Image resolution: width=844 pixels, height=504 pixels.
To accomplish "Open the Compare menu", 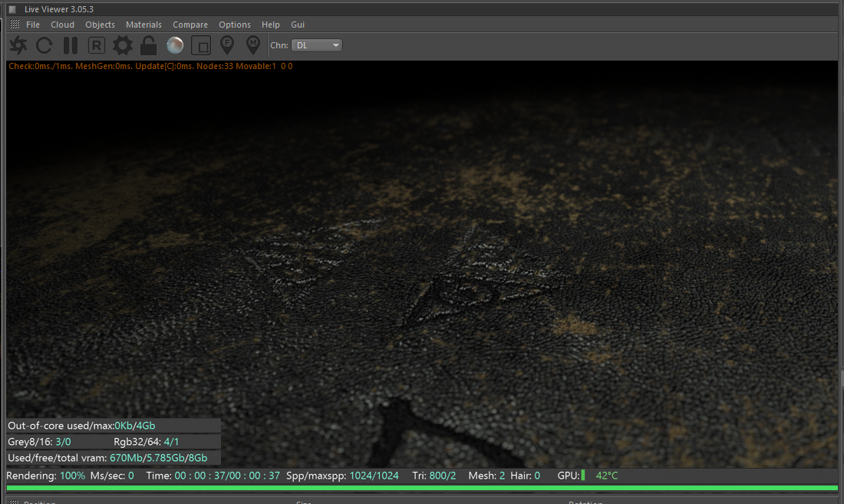I will click(x=190, y=25).
